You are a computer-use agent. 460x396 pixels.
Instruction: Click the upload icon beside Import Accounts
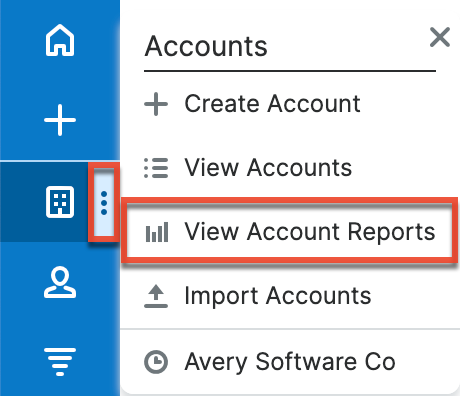(156, 296)
